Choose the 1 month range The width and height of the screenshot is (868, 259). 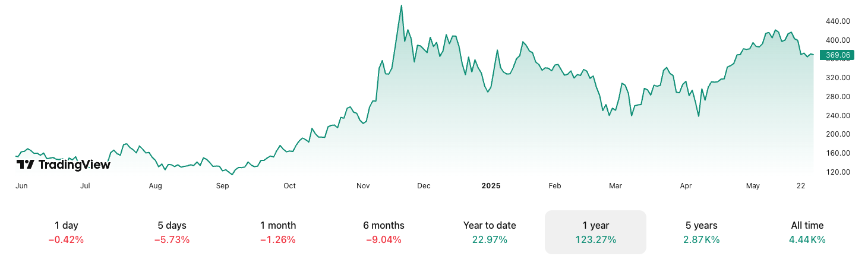(278, 232)
